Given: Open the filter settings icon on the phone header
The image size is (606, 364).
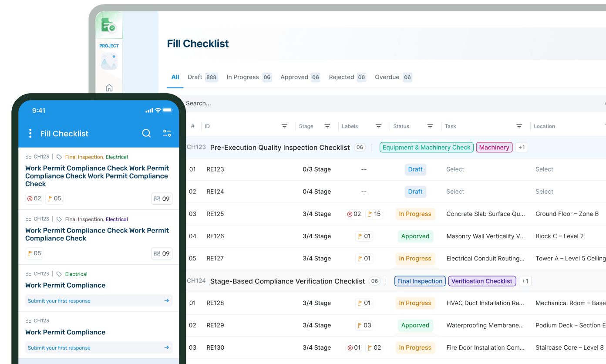Looking at the screenshot, I should [x=167, y=133].
